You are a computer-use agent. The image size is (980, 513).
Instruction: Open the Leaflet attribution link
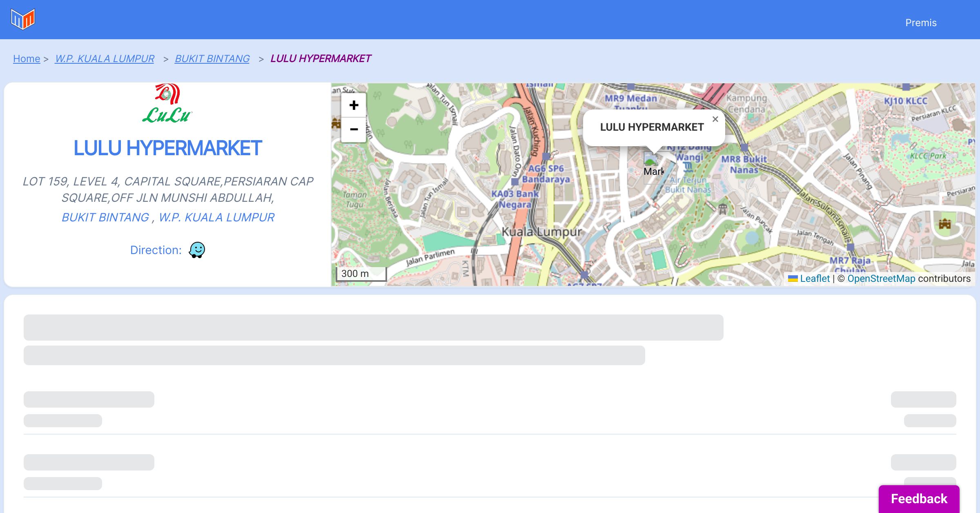point(815,279)
